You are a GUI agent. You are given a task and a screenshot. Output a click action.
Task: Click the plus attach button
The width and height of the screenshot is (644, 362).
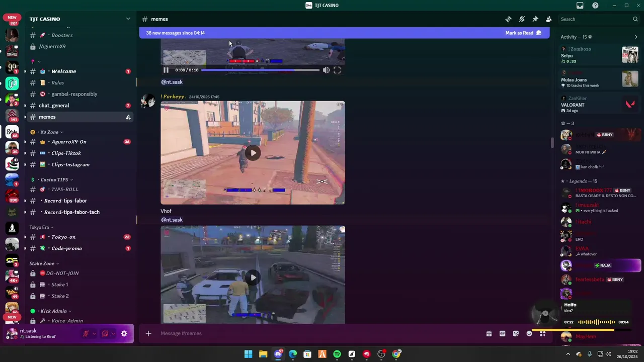(x=148, y=333)
